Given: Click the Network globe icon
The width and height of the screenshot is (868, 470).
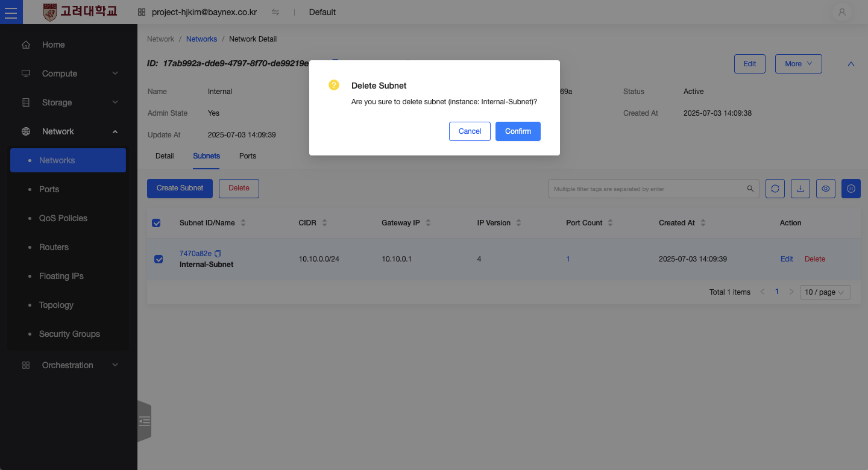Looking at the screenshot, I should pos(26,131).
